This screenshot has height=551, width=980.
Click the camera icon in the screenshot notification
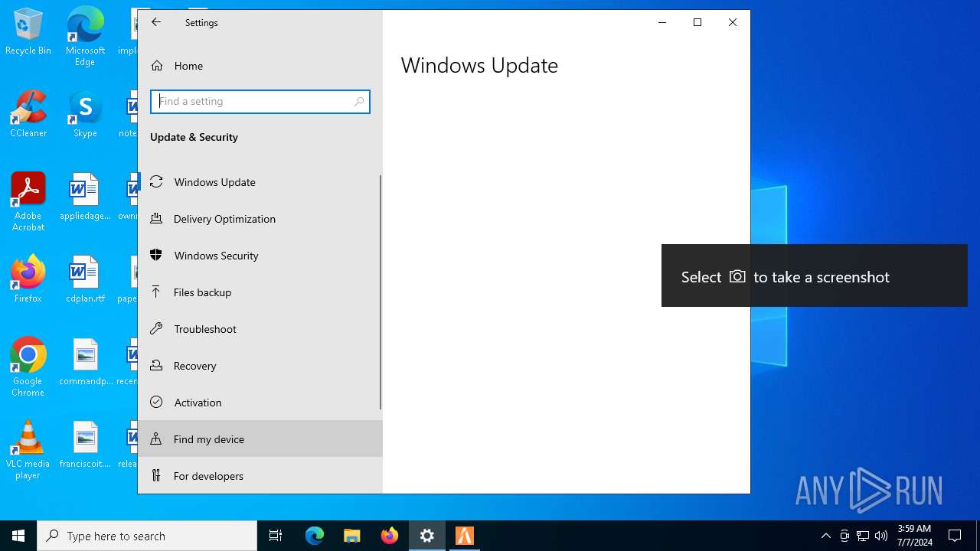point(737,276)
